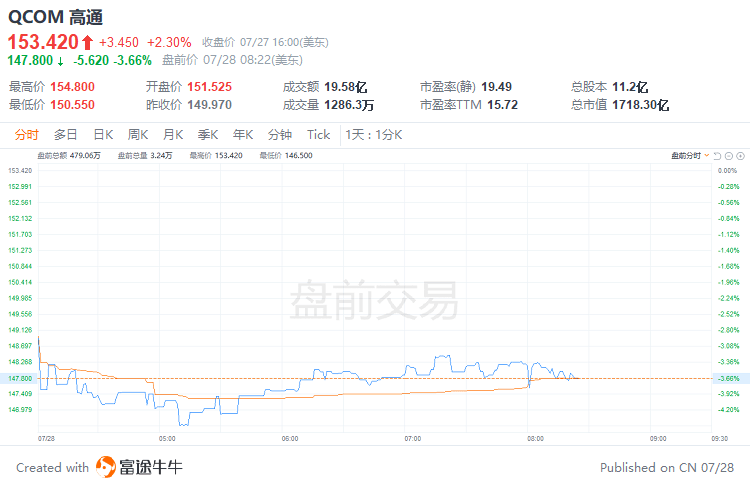The image size is (750, 488).
Task: Click the 总市值 1718.30亿 value
Action: coord(641,105)
